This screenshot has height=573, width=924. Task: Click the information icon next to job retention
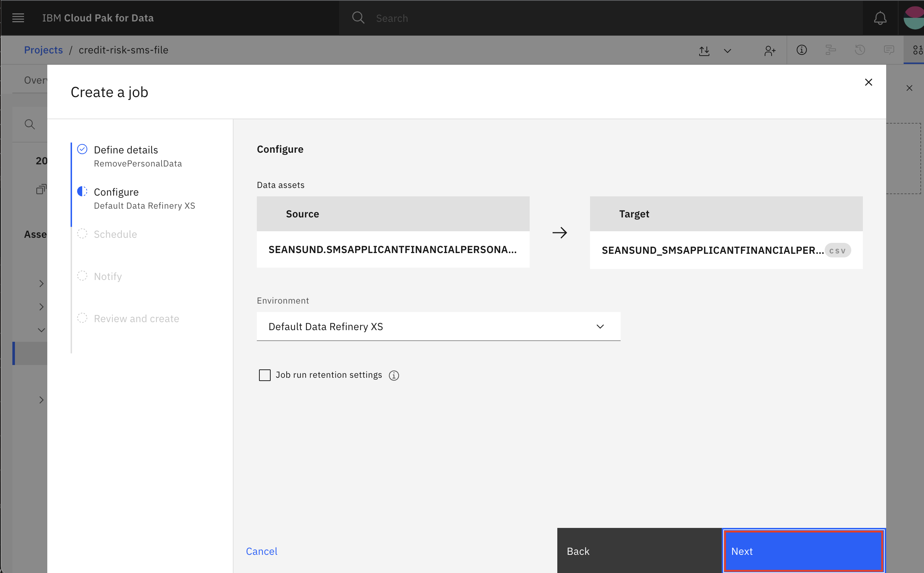click(x=394, y=375)
